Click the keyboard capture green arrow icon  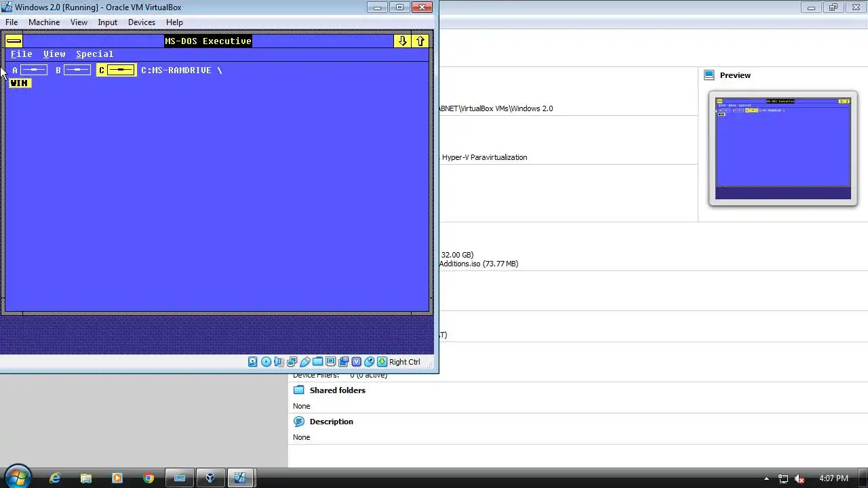[x=382, y=362]
